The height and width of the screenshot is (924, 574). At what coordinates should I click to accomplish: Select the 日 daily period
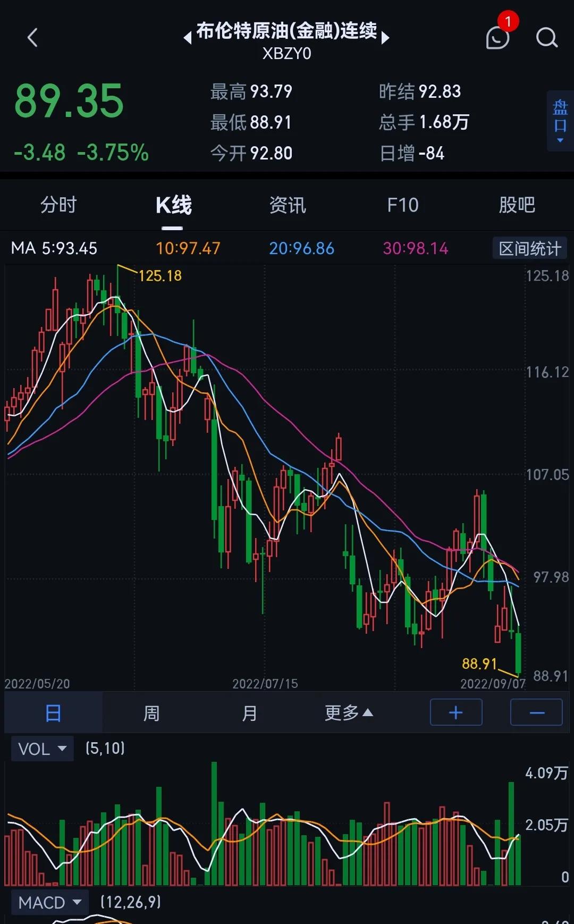click(x=53, y=713)
